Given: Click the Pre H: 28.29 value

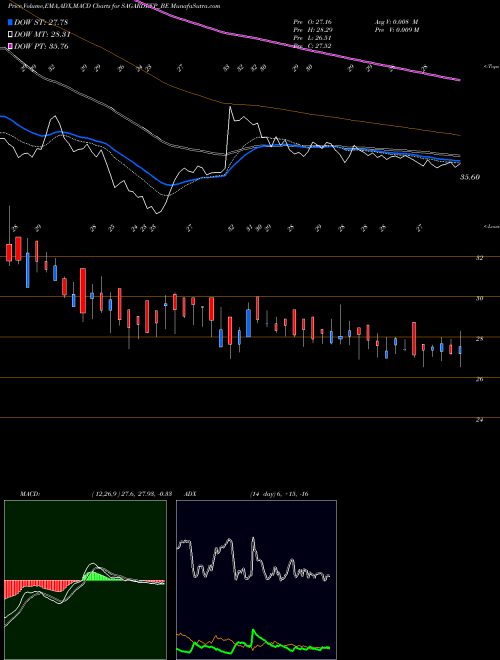Looking at the screenshot, I should [x=312, y=30].
